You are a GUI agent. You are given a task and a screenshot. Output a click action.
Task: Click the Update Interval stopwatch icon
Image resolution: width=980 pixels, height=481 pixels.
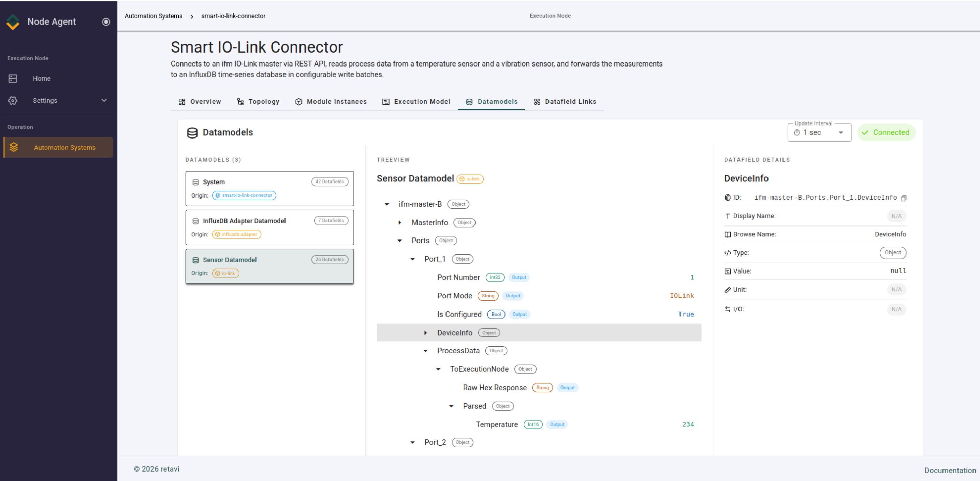coord(796,133)
